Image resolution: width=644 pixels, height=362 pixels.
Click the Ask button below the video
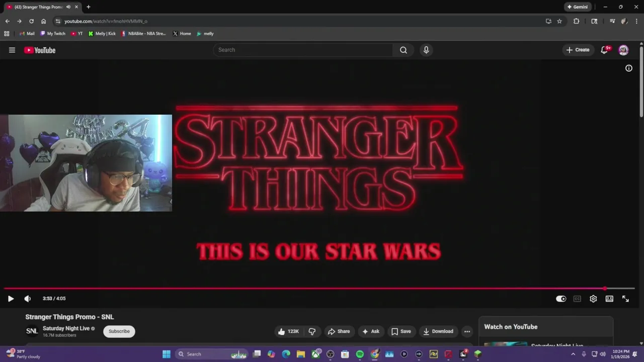coord(370,331)
